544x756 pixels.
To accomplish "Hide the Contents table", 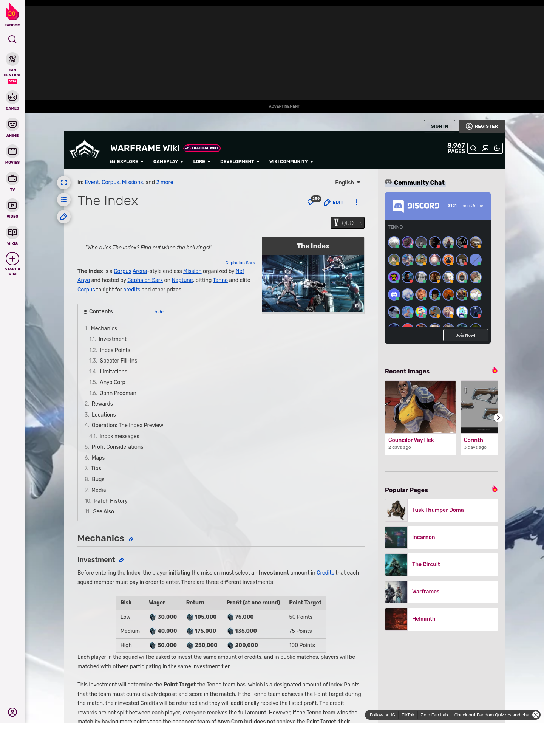I will 159,312.
